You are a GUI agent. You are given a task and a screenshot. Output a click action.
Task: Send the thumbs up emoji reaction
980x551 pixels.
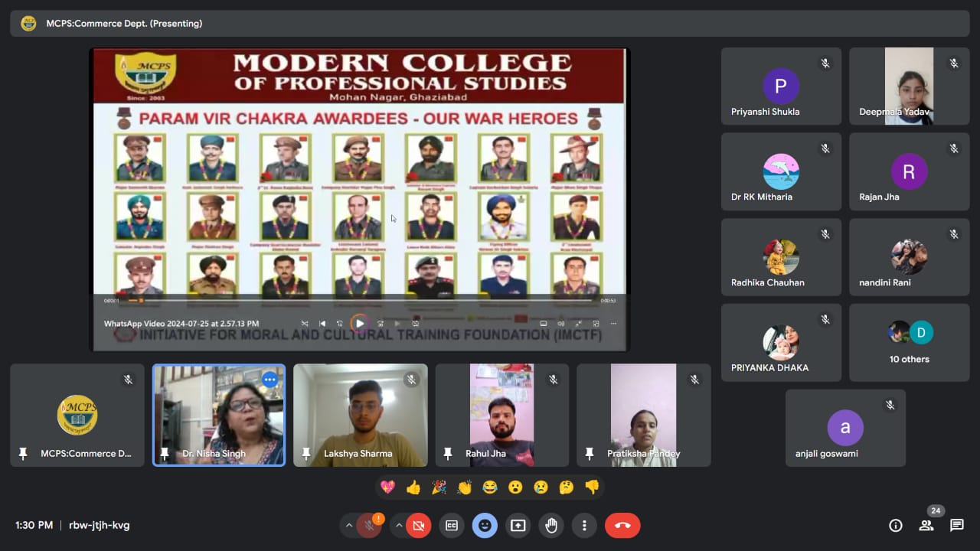(413, 487)
